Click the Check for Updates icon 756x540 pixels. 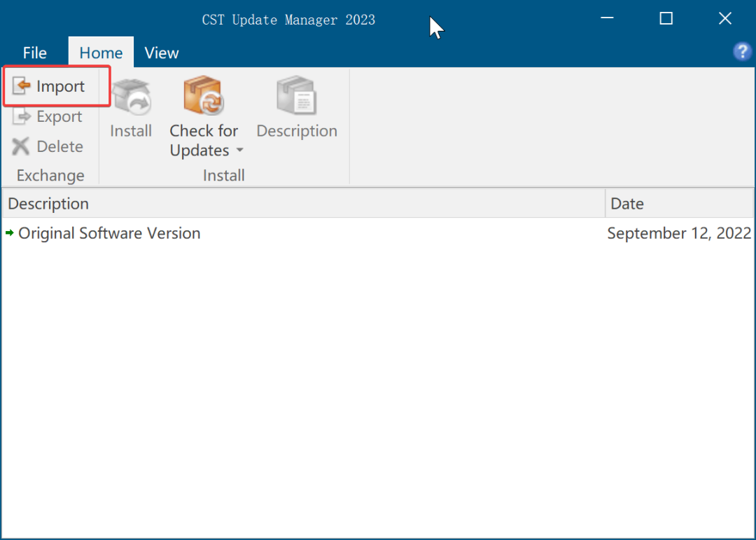tap(204, 96)
